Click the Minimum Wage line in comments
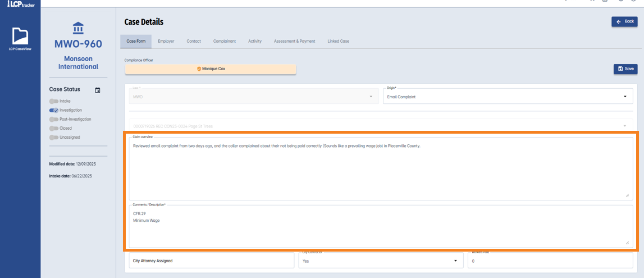 pos(146,221)
